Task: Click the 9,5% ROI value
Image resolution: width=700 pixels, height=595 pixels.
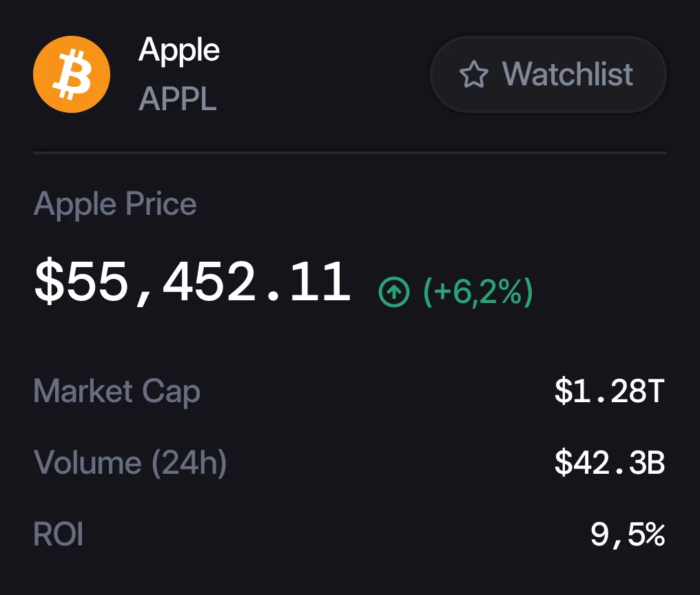Action: [x=628, y=534]
